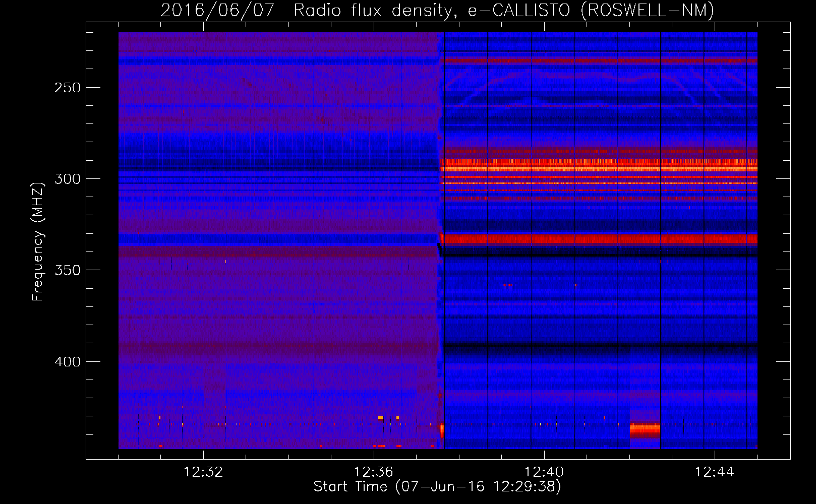
Task: Click the 12:36 time tick label
Action: tap(374, 472)
